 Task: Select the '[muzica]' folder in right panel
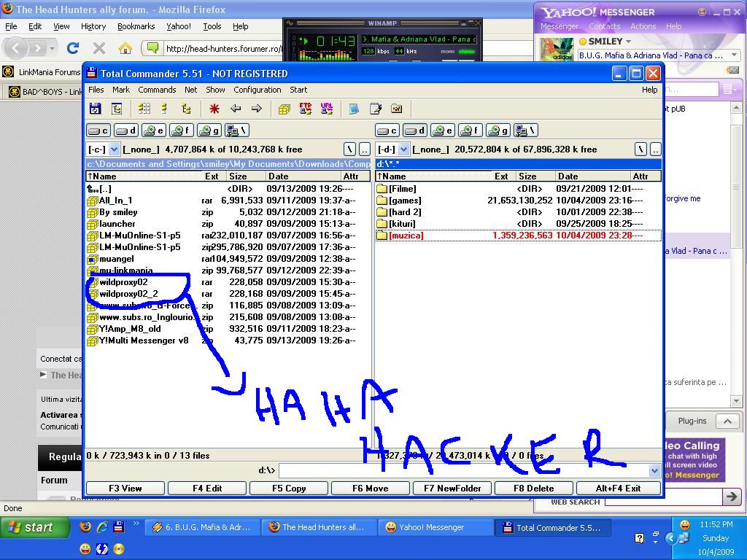click(519, 236)
